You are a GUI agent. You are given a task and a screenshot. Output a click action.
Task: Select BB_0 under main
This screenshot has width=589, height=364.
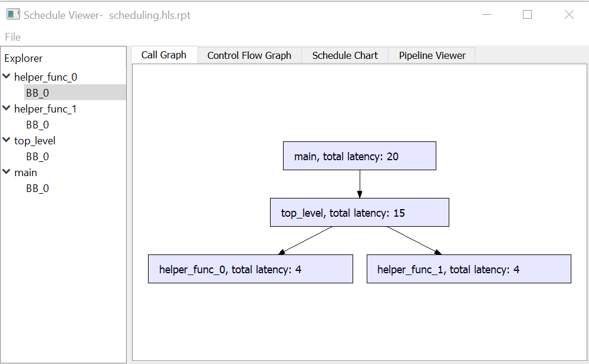(x=38, y=188)
